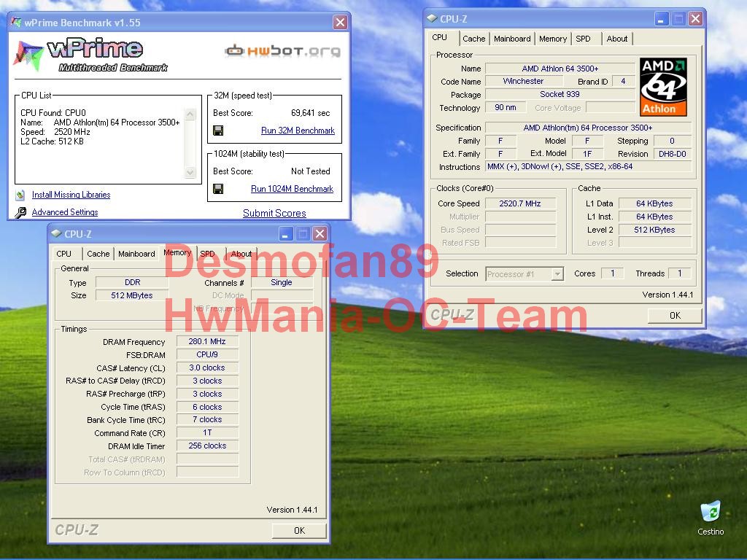Click the CPU-Z title bar icon in right window
Viewport: 747px width, 560px height.
coord(432,18)
